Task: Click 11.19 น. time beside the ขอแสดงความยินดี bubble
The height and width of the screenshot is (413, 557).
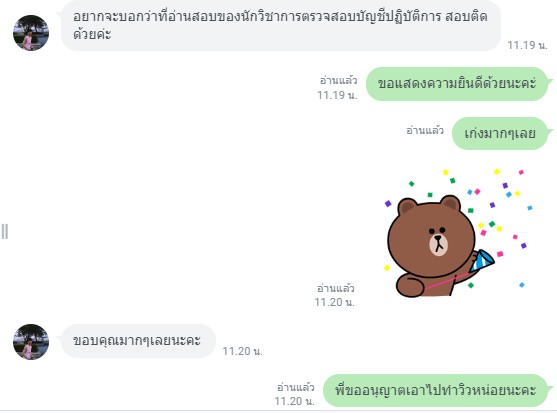Action: click(337, 95)
